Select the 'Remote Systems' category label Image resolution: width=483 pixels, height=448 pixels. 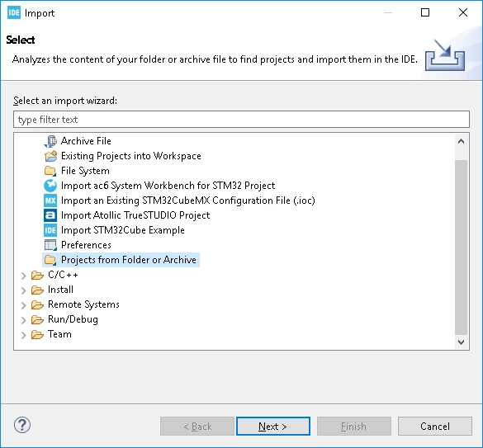[x=83, y=304]
